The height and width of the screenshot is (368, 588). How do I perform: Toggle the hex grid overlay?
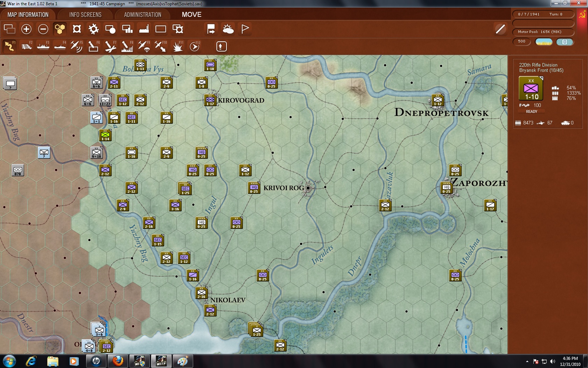click(59, 29)
